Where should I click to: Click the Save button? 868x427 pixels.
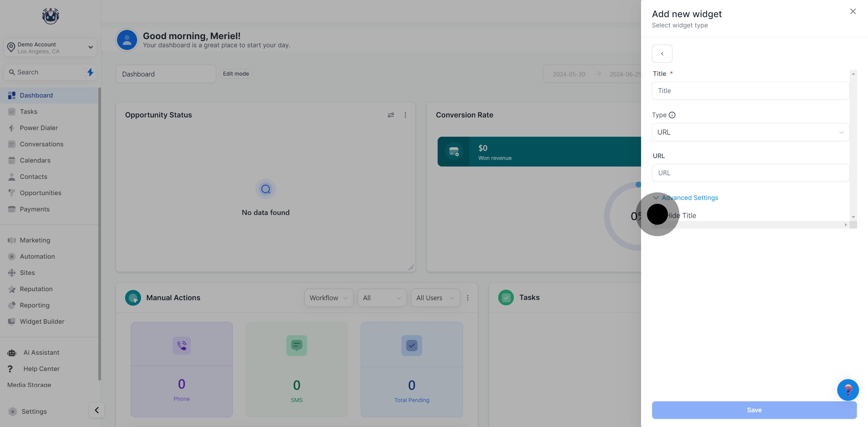click(754, 410)
